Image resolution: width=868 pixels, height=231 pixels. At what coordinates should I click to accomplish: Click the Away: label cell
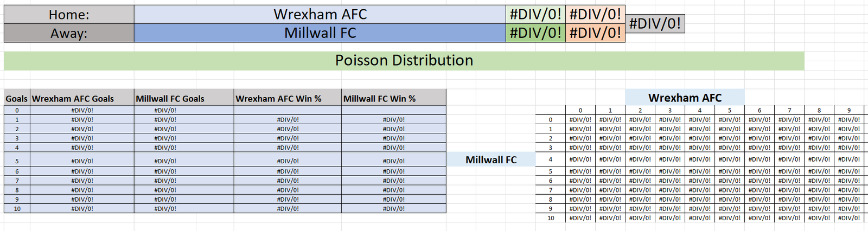(69, 33)
